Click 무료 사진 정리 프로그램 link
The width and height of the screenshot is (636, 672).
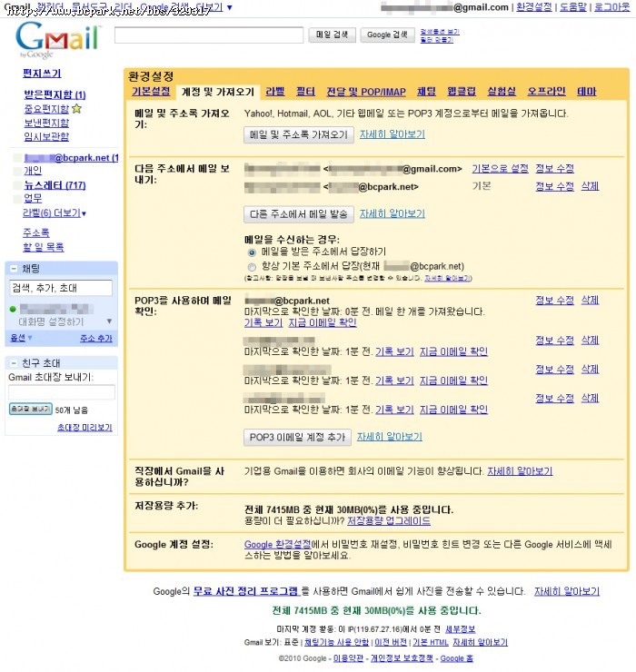[246, 591]
